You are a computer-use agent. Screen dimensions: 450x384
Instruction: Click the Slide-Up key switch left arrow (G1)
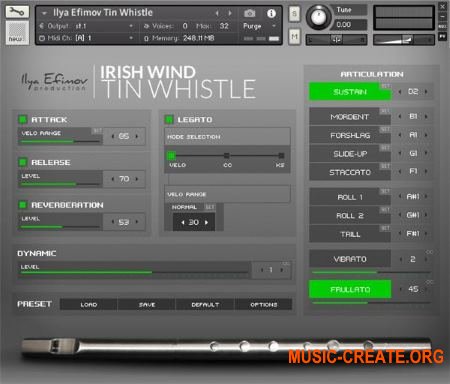[x=400, y=153]
